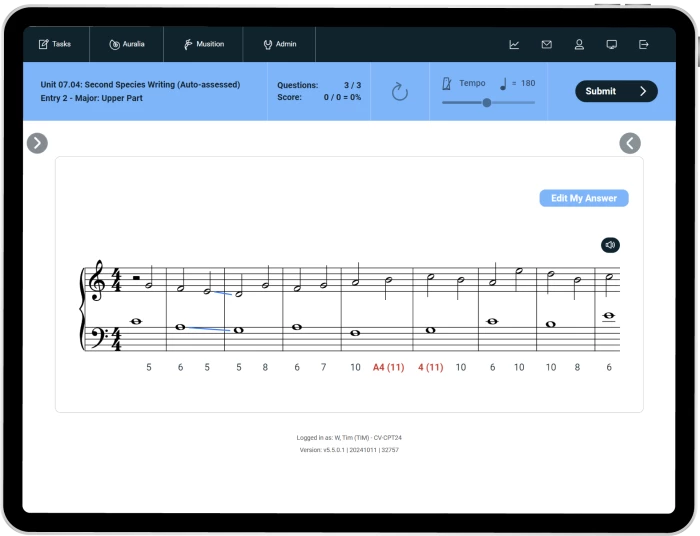Play audio with the speaker icon
The width and height of the screenshot is (700, 536).
click(x=610, y=245)
